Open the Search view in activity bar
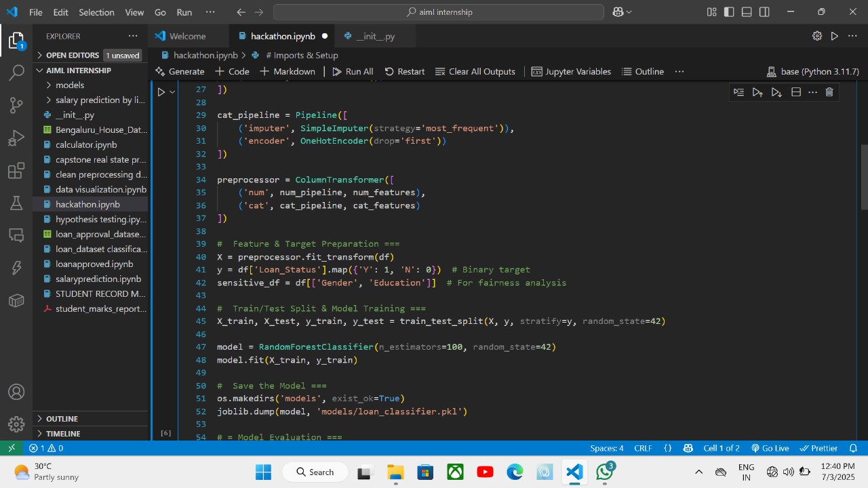The height and width of the screenshot is (488, 868). 16,73
